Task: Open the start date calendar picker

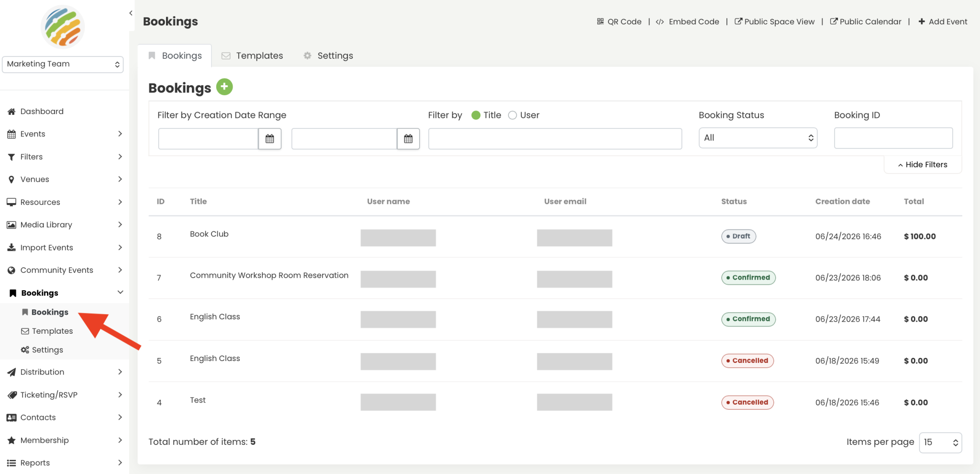Action: pyautogui.click(x=270, y=139)
